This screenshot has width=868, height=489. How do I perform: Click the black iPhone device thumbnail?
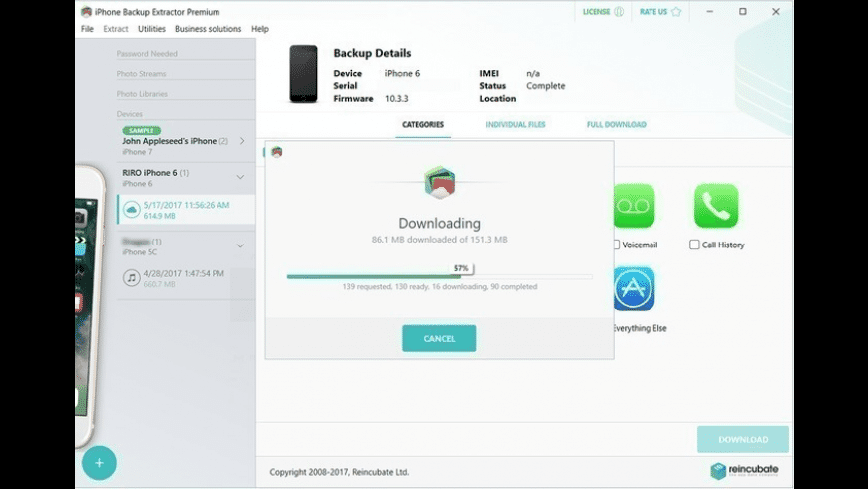point(304,74)
